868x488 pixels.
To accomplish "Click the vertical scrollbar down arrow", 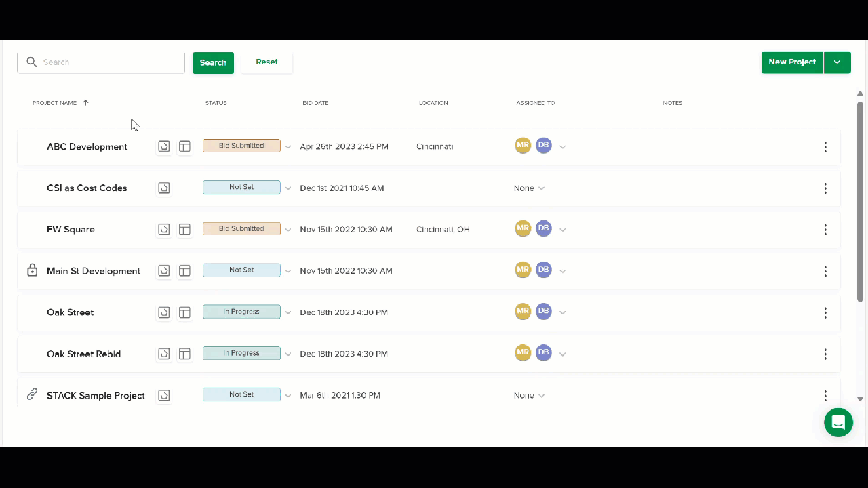I will click(861, 399).
